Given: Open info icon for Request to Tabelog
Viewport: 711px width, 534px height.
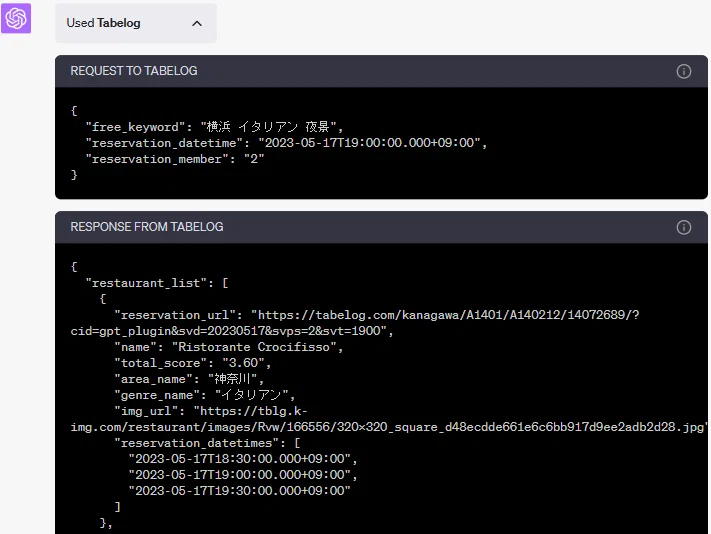Looking at the screenshot, I should [684, 71].
